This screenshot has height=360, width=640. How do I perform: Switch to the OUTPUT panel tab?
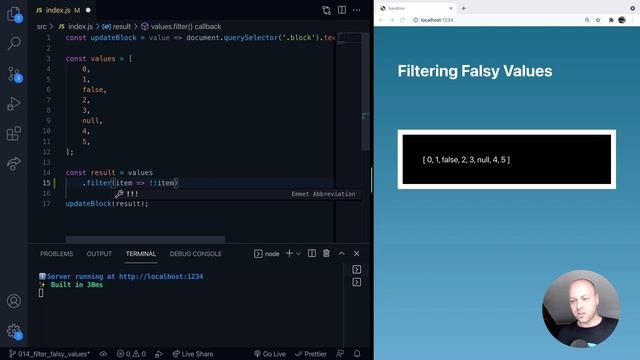[x=99, y=253]
